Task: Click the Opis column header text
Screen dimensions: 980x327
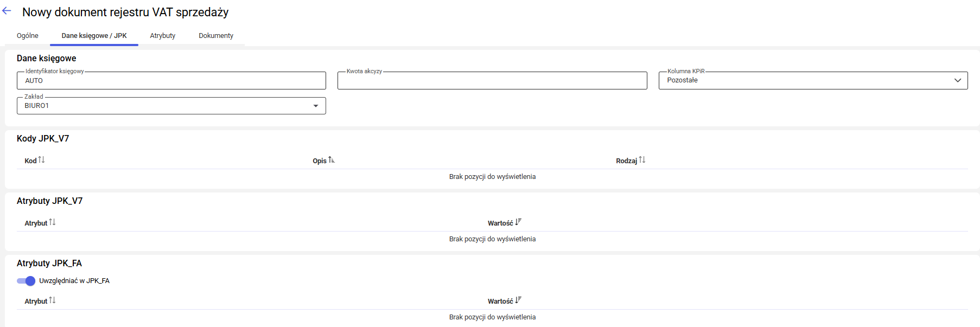Action: pos(319,161)
